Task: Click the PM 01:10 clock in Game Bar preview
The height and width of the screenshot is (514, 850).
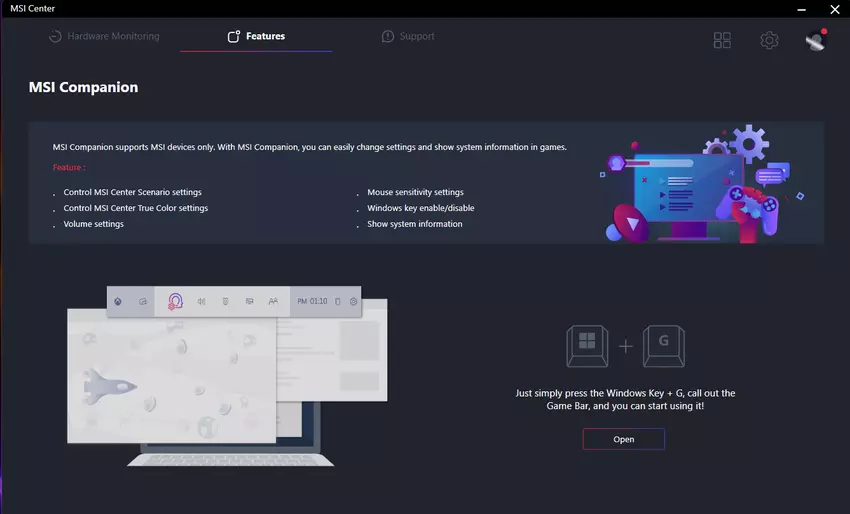Action: pyautogui.click(x=311, y=301)
